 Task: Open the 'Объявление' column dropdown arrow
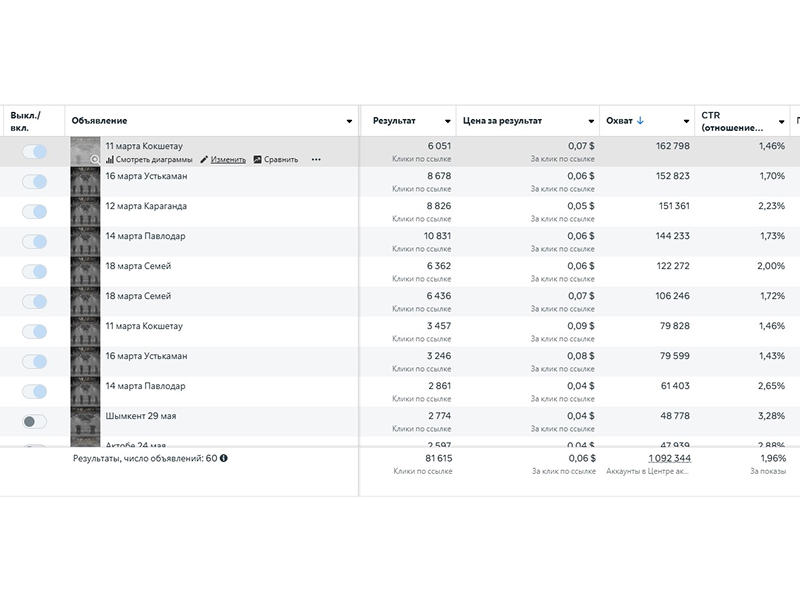click(349, 122)
